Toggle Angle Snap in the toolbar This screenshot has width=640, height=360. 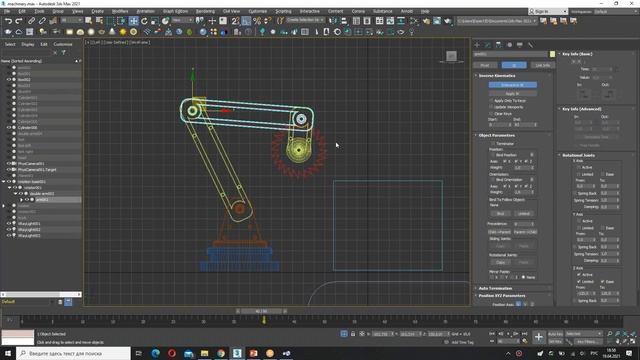(x=246, y=21)
